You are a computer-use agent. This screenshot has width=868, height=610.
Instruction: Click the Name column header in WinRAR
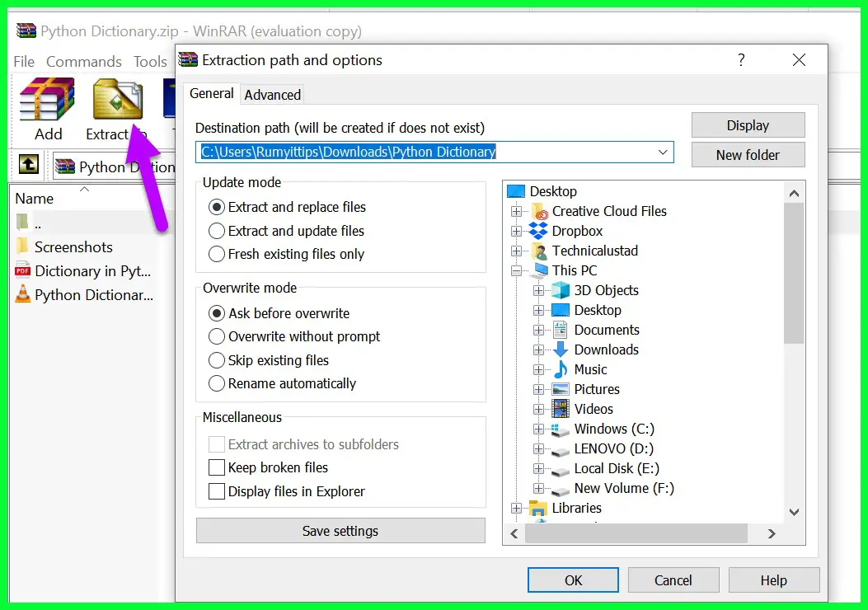coord(35,199)
